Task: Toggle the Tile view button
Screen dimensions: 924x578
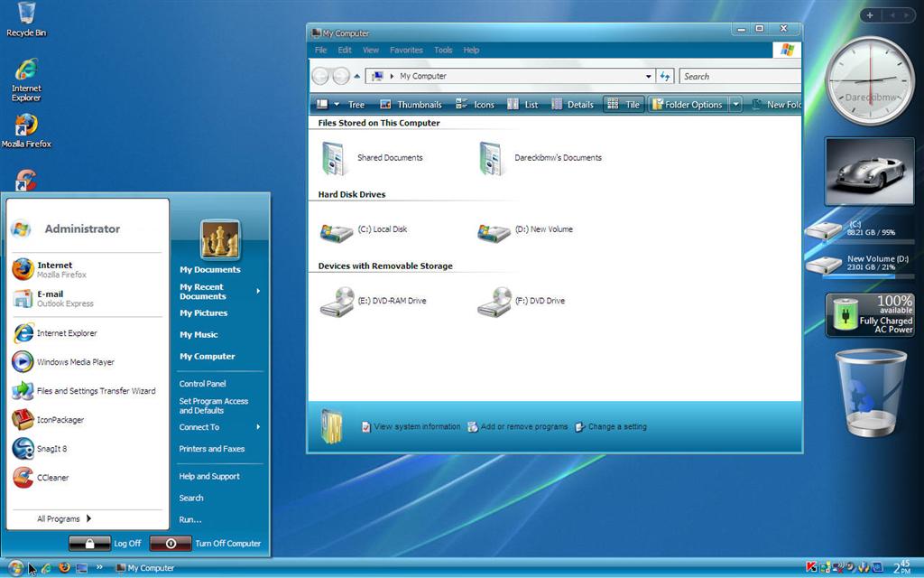Action: (624, 105)
